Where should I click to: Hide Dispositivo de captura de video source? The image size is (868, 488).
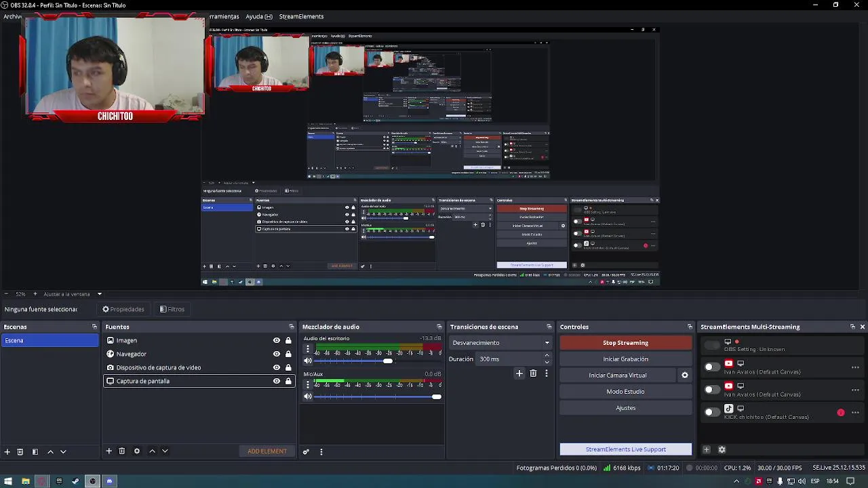(x=277, y=367)
